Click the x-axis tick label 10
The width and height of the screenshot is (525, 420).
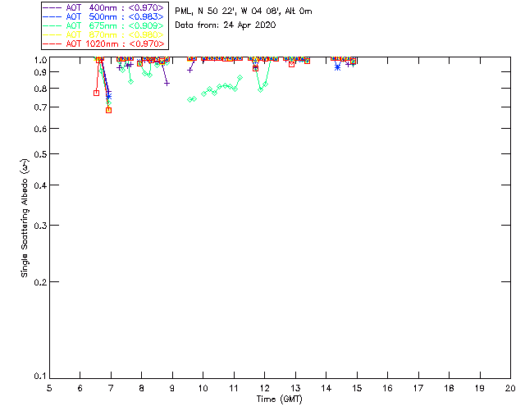(x=203, y=388)
